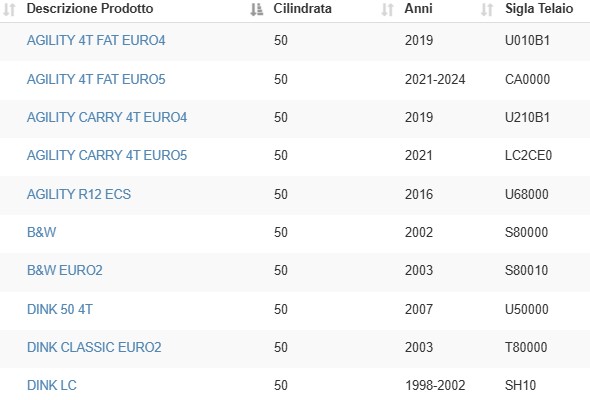Select the Anni column header text
Screen dimensions: 590x400
click(x=418, y=8)
